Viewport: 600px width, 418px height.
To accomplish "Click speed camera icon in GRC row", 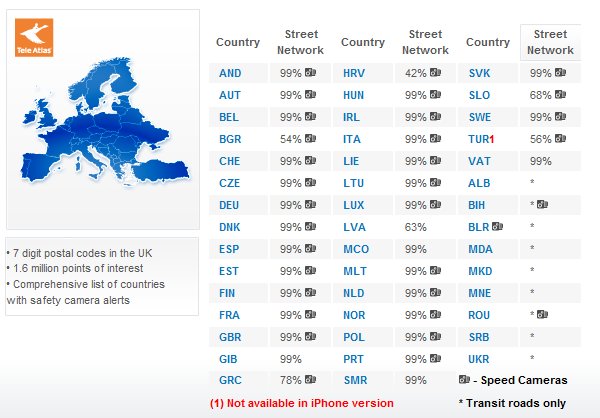I will tap(311, 380).
